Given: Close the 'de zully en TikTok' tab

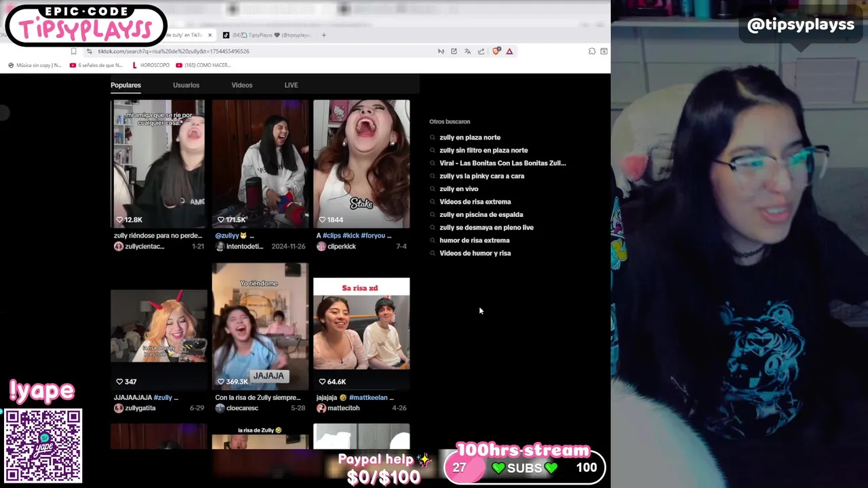Looking at the screenshot, I should click(x=210, y=35).
